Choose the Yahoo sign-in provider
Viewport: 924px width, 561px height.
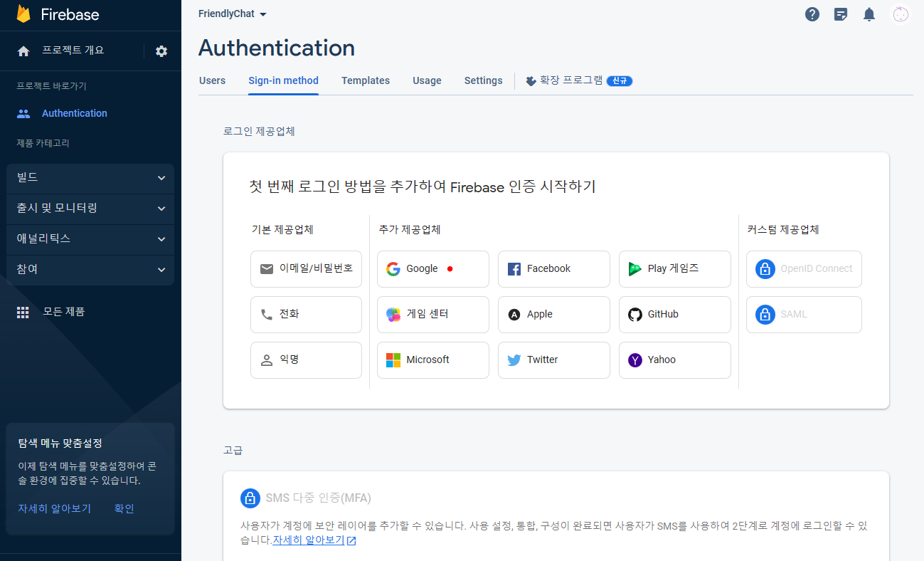(675, 360)
